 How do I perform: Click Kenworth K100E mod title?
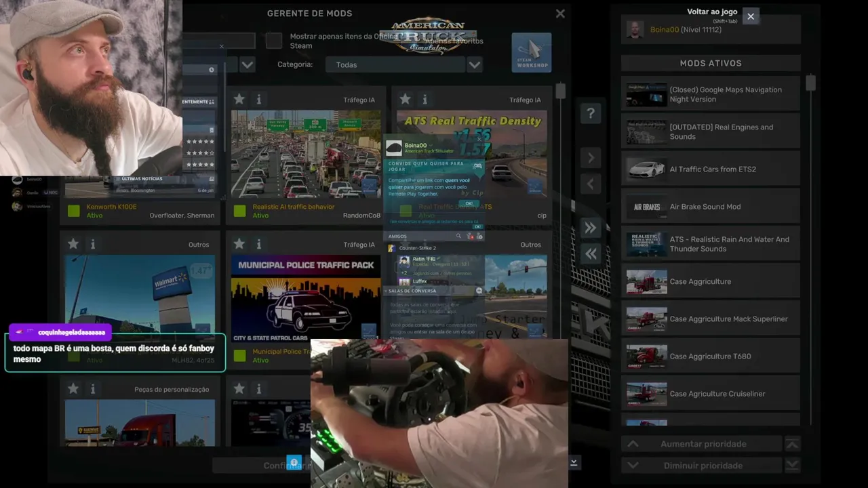[x=112, y=207]
